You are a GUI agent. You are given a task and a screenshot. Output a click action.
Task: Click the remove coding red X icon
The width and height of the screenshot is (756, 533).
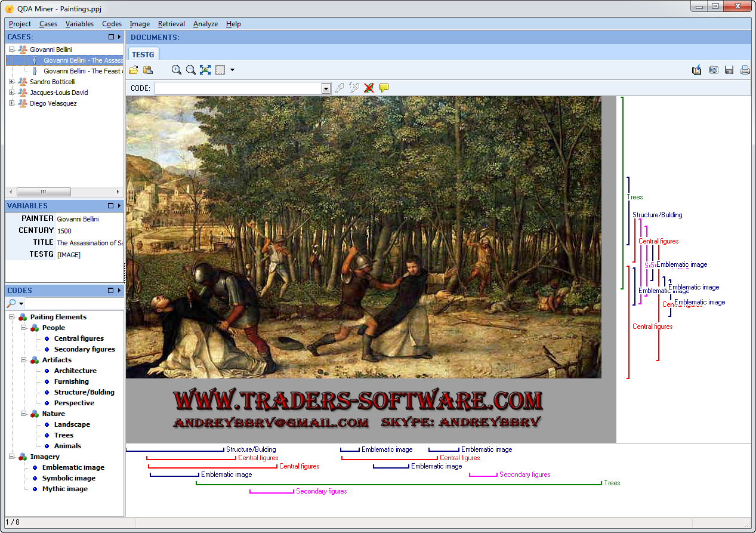(369, 88)
